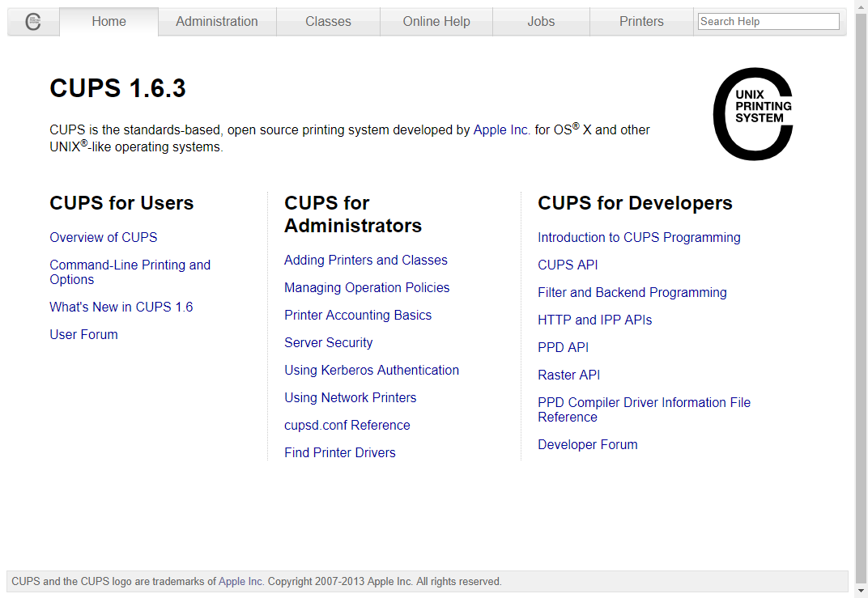This screenshot has width=868, height=598.
Task: Switch to the Printers tab
Action: pos(641,22)
